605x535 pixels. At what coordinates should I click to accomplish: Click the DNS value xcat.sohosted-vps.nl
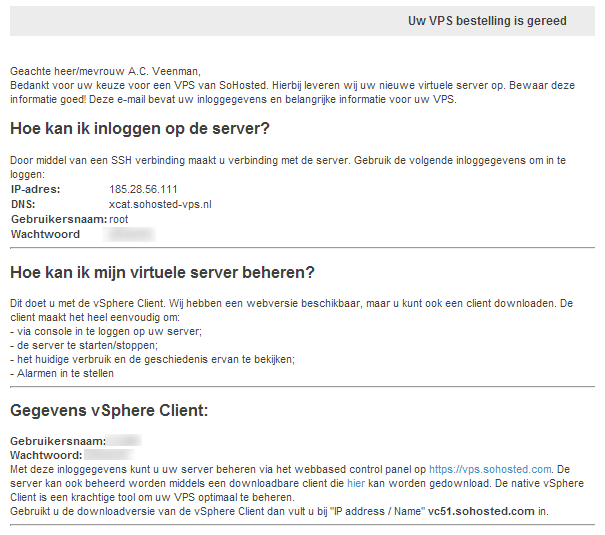pyautogui.click(x=160, y=204)
